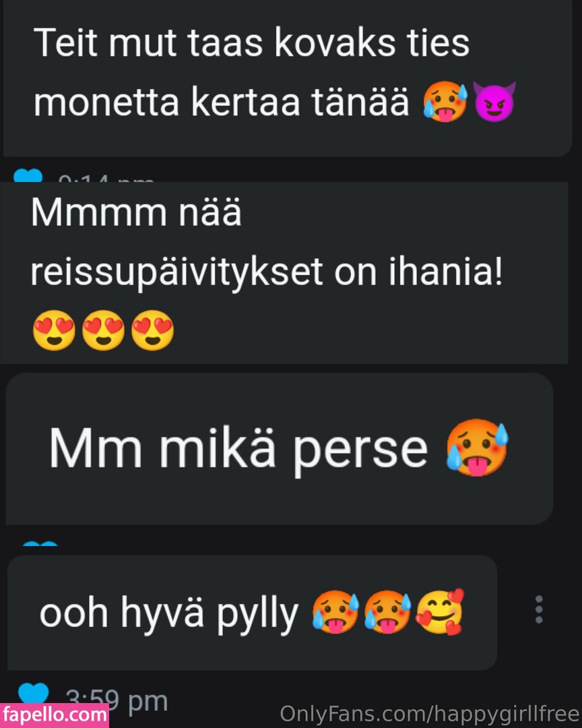Select the "Teit mut taas kovaks" message bubble
The width and height of the screenshot is (582, 728).
click(x=287, y=78)
